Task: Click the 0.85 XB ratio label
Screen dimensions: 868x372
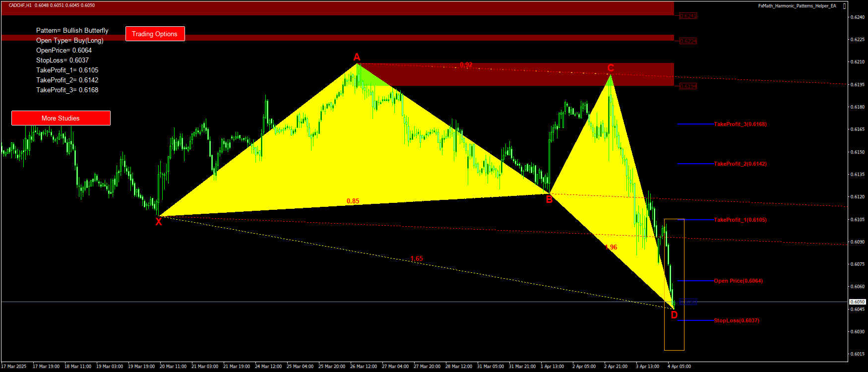Action: pyautogui.click(x=353, y=201)
